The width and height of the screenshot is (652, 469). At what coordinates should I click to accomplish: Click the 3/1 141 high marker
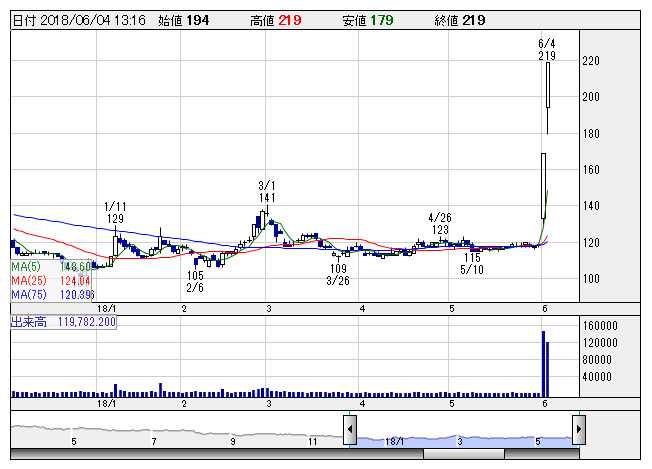tap(266, 192)
